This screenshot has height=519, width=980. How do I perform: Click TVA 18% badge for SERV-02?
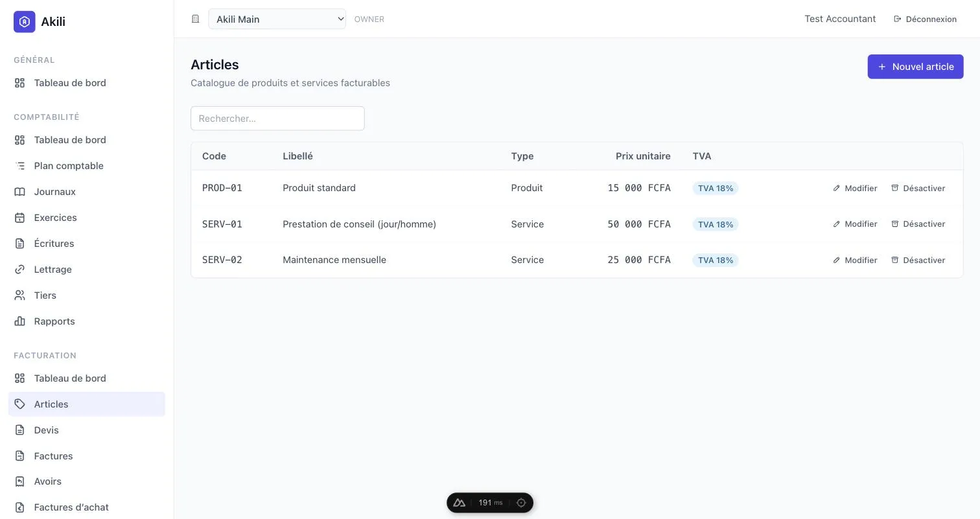[716, 260]
